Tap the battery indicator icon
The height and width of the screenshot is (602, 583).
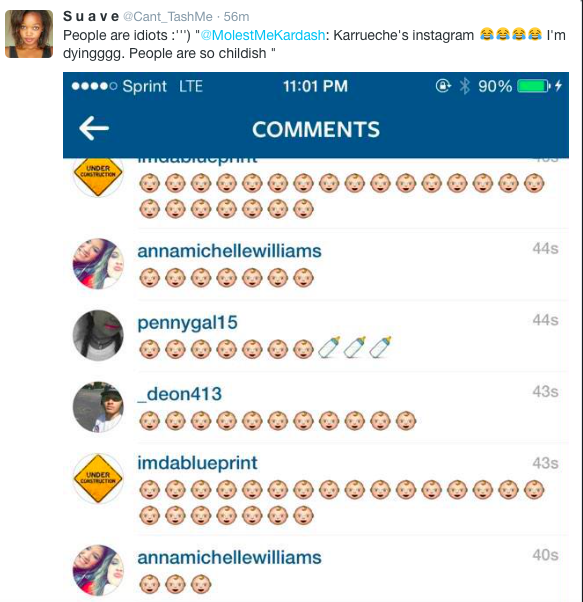[534, 86]
